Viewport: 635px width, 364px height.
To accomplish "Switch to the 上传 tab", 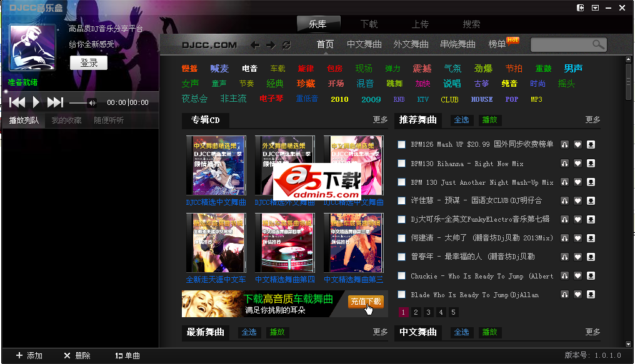I will click(420, 24).
